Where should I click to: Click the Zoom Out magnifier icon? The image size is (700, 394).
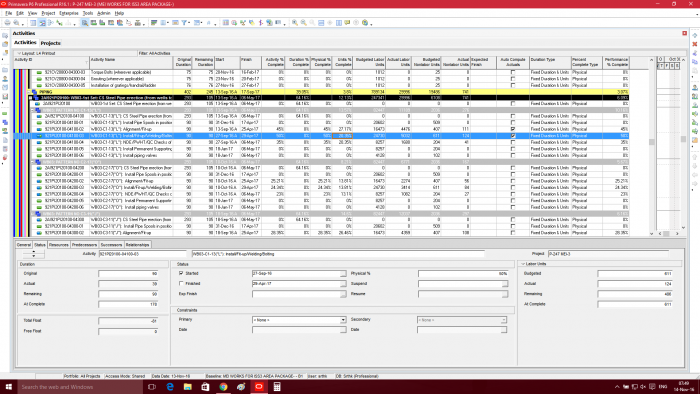point(304,22)
